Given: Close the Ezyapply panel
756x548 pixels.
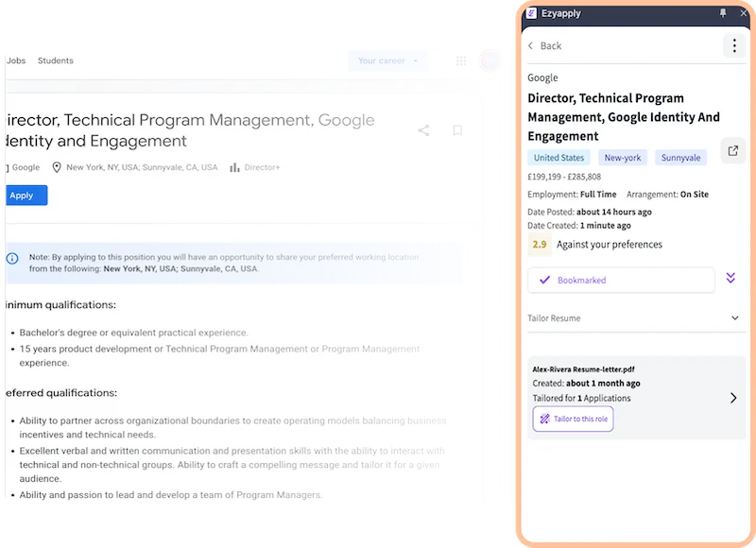Looking at the screenshot, I should tap(744, 13).
